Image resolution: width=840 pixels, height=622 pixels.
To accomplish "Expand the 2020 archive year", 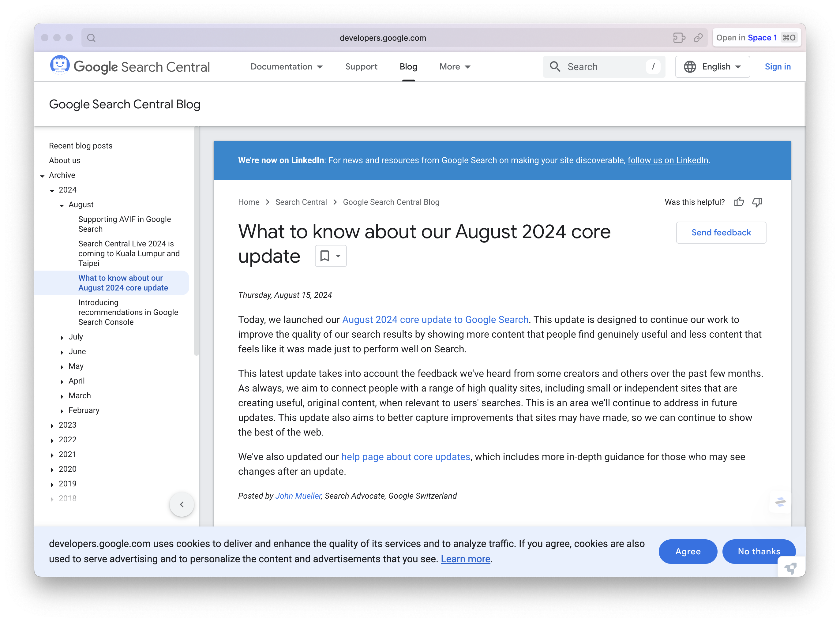I will (x=52, y=470).
